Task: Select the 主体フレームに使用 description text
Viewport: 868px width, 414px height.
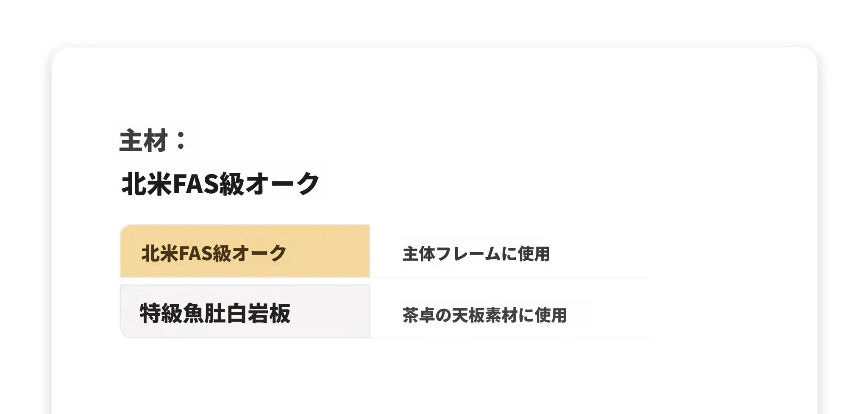Action: coord(476,254)
